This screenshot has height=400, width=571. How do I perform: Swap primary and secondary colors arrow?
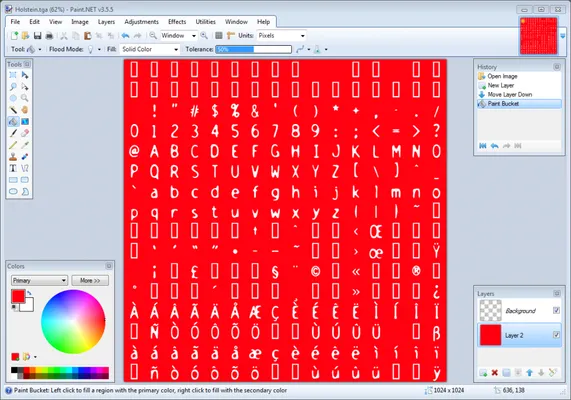click(29, 293)
